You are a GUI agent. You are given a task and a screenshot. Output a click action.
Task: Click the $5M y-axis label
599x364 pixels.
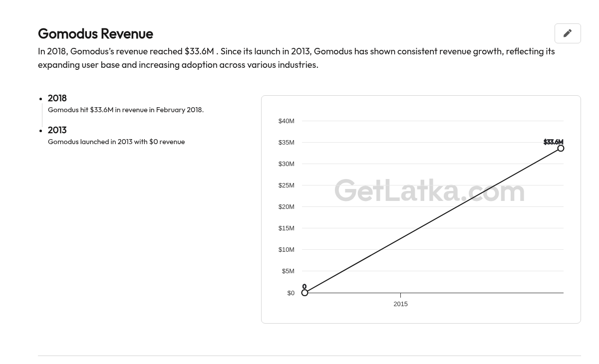coord(288,271)
